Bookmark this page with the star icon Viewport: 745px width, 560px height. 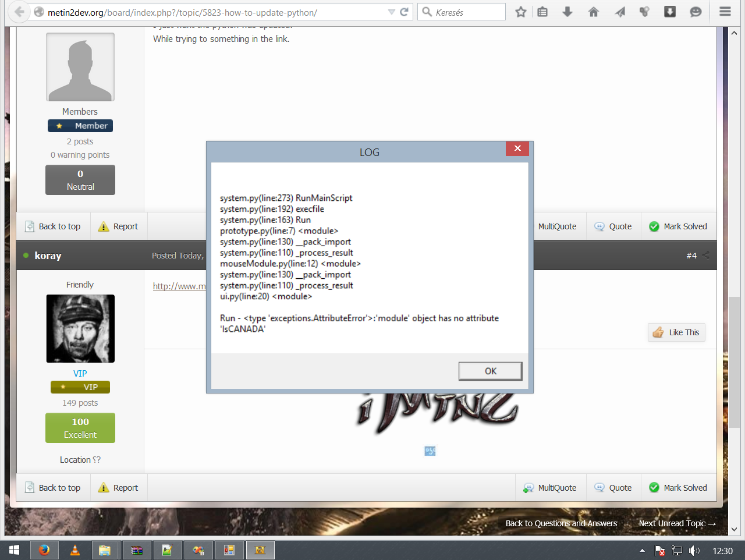(521, 12)
